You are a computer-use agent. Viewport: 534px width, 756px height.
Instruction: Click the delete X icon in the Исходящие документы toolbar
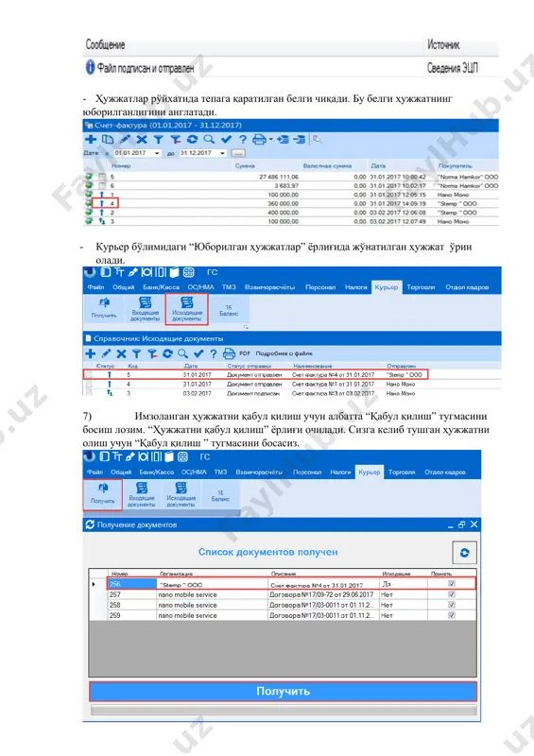tap(121, 353)
